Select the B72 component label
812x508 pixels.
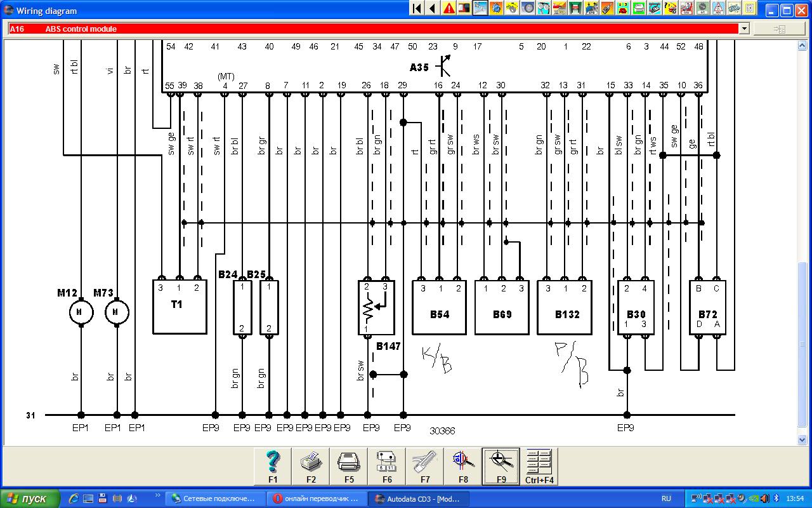(708, 314)
